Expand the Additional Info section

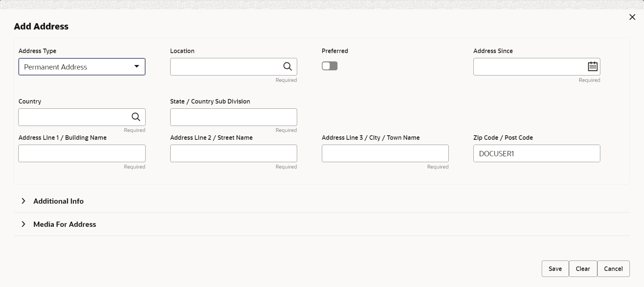click(24, 201)
